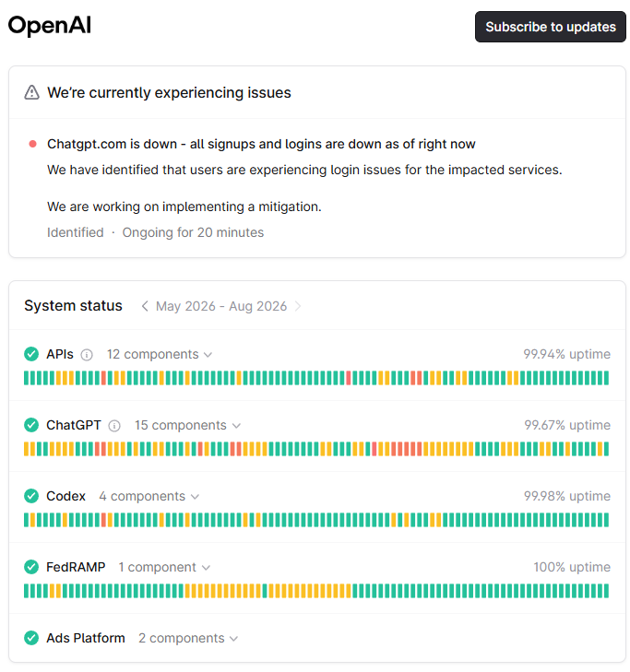Click Subscribe to updates button
630x672 pixels.
551,27
